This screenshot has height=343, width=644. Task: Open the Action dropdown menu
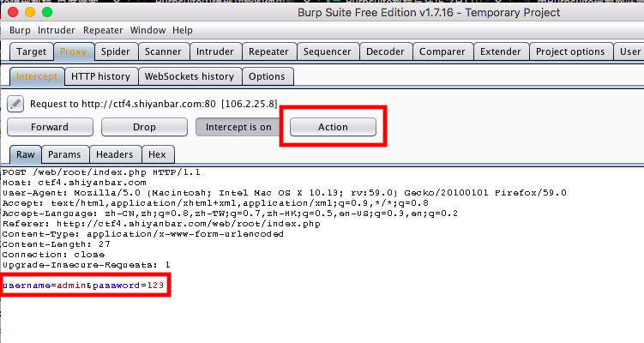(333, 127)
